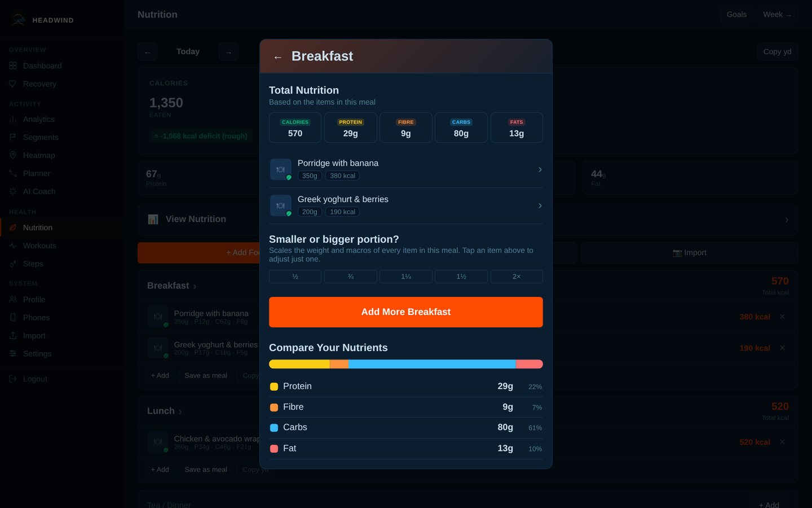
Task: Expand the background Breakfast section chevron
Action: (195, 286)
